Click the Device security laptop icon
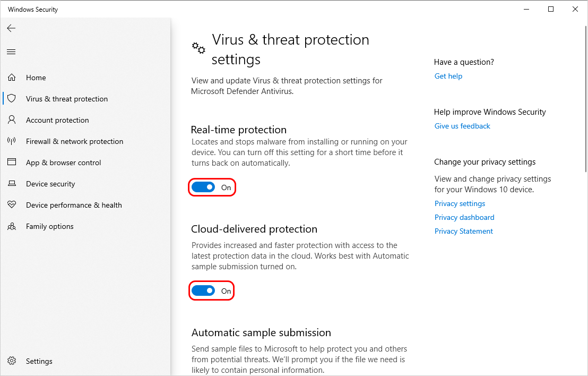The width and height of the screenshot is (588, 376). 11,184
